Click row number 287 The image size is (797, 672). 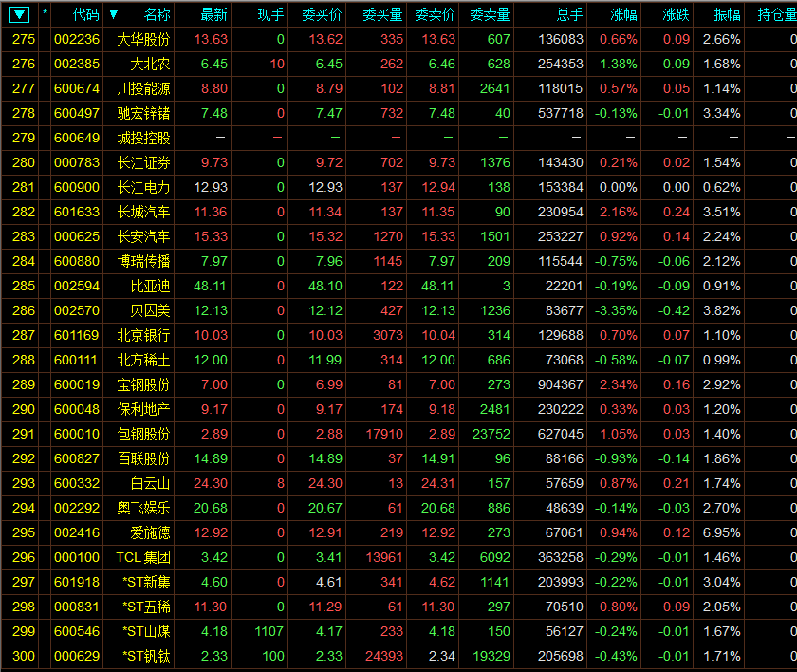[x=24, y=335]
